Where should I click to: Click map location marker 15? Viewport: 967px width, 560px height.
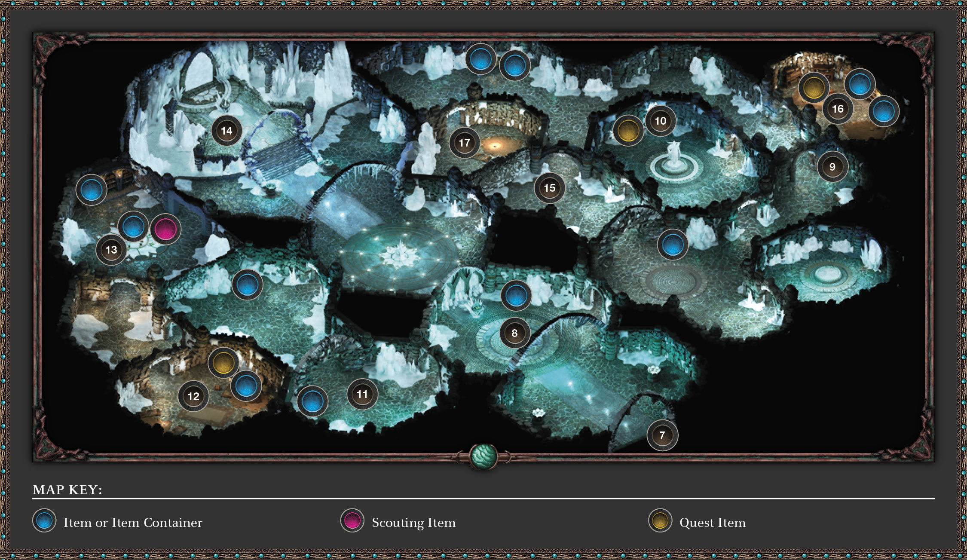[550, 188]
